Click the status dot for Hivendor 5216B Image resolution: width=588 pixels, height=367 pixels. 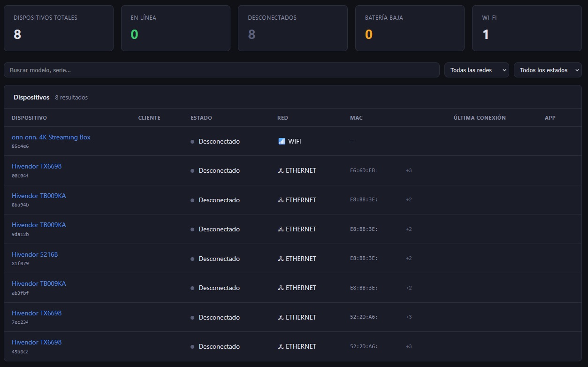pyautogui.click(x=192, y=259)
